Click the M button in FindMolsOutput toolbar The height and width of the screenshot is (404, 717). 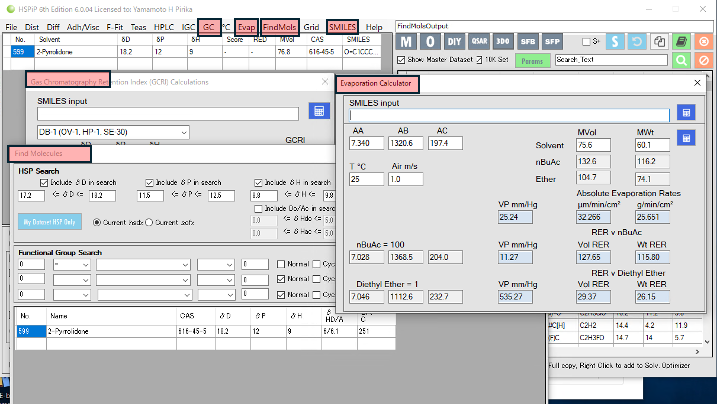pos(407,41)
